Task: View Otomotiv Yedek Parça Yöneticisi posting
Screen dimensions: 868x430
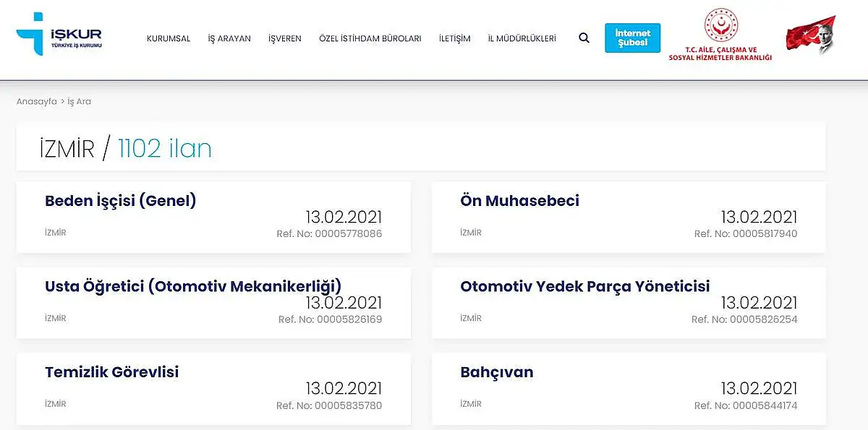Action: pyautogui.click(x=629, y=303)
